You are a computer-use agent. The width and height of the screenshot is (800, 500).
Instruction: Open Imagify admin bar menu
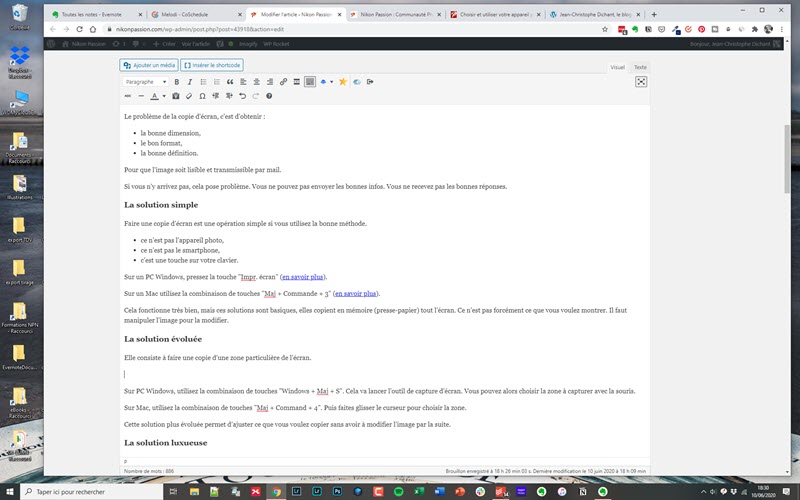pos(248,44)
